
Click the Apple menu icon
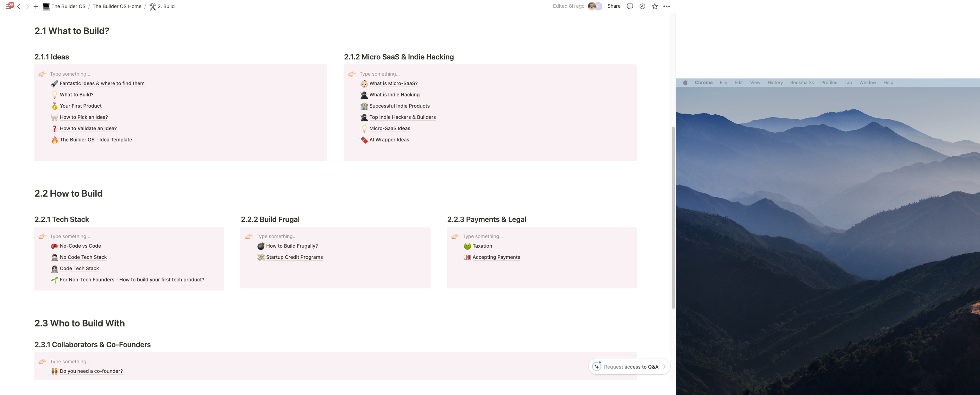pyautogui.click(x=685, y=83)
